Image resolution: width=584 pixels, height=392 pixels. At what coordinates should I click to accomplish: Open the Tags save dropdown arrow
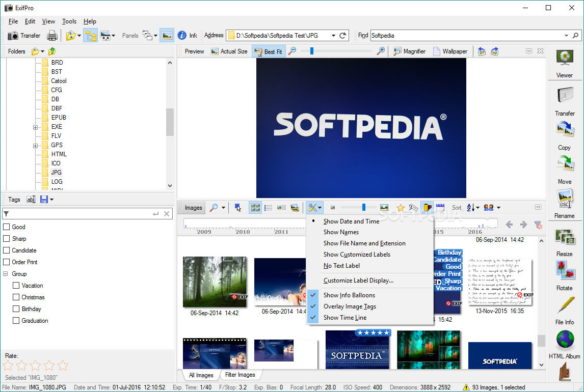coord(52,200)
